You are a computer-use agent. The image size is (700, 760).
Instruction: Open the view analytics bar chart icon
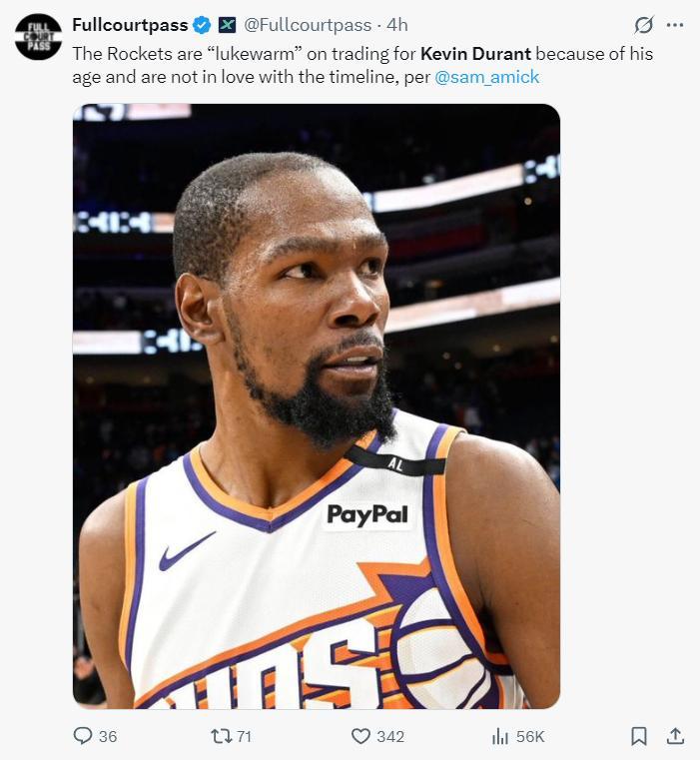click(x=500, y=736)
